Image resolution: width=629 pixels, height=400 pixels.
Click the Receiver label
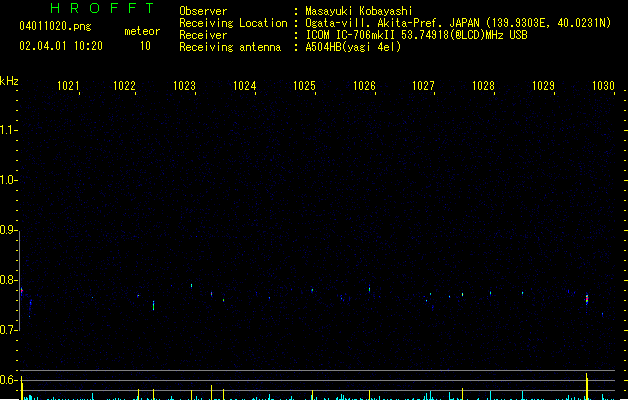point(203,35)
